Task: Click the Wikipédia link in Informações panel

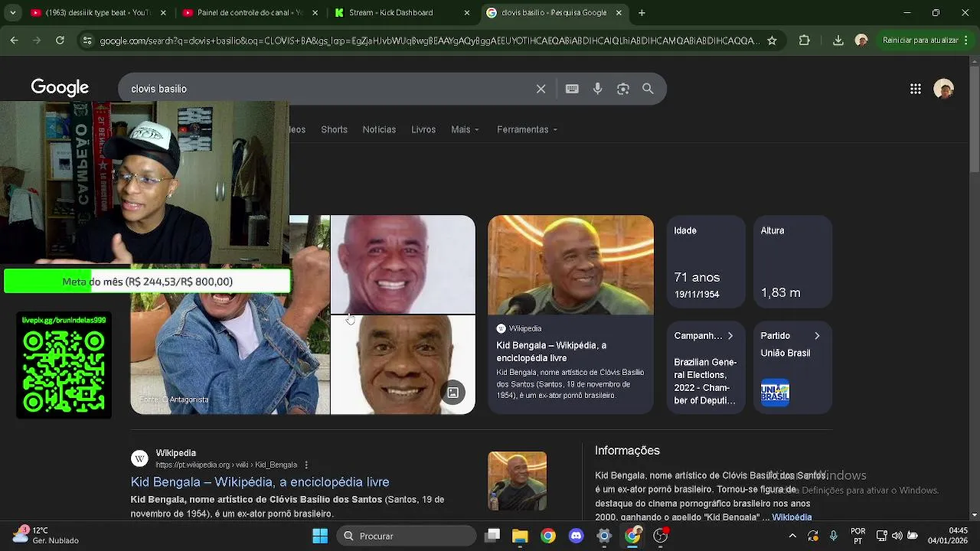Action: (792, 517)
